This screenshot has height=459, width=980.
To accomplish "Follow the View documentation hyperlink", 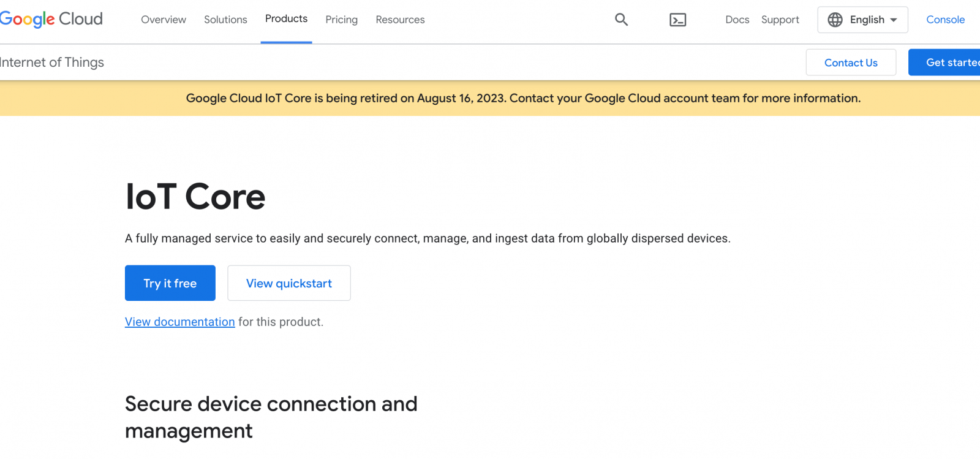I will 180,322.
